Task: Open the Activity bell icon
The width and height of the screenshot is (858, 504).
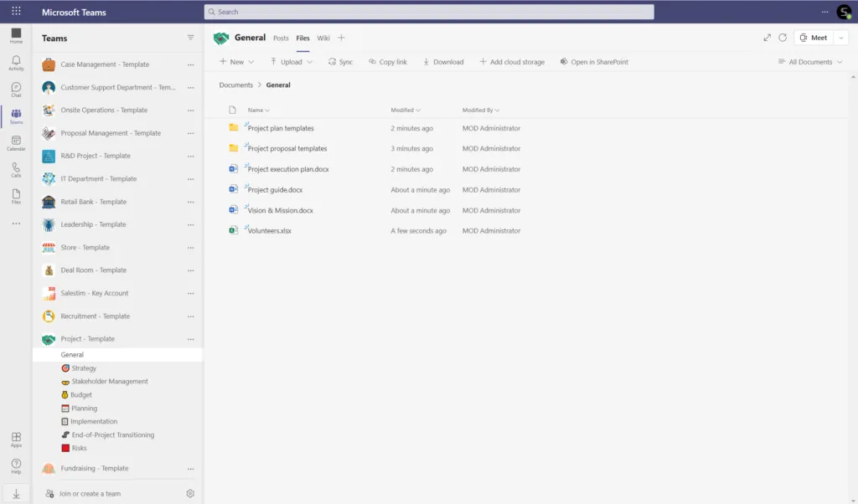Action: pyautogui.click(x=17, y=63)
